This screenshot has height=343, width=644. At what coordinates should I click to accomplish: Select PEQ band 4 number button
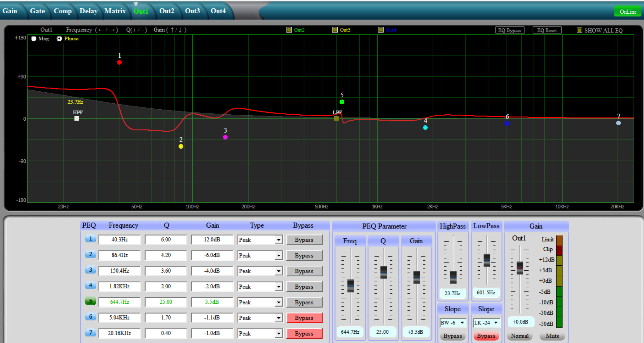(90, 286)
